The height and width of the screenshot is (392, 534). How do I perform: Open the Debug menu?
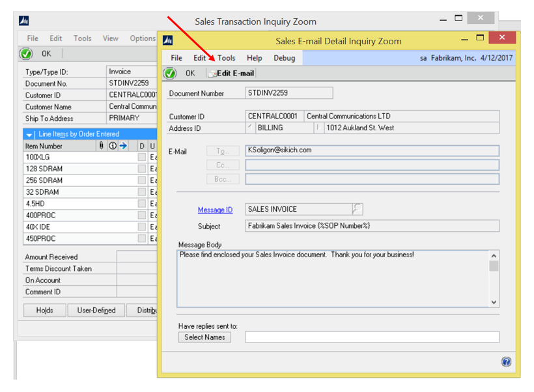click(x=284, y=58)
